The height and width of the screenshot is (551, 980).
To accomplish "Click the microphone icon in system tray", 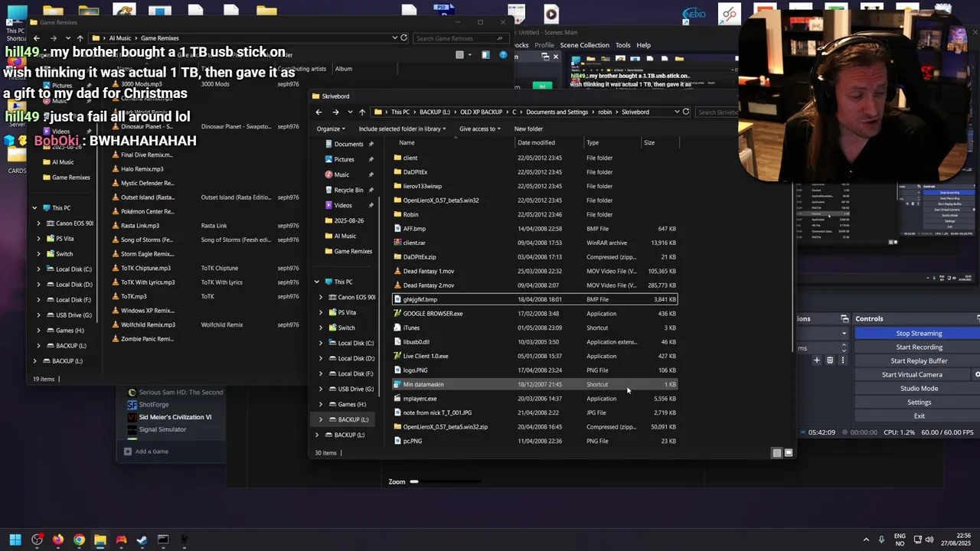I will 881,540.
